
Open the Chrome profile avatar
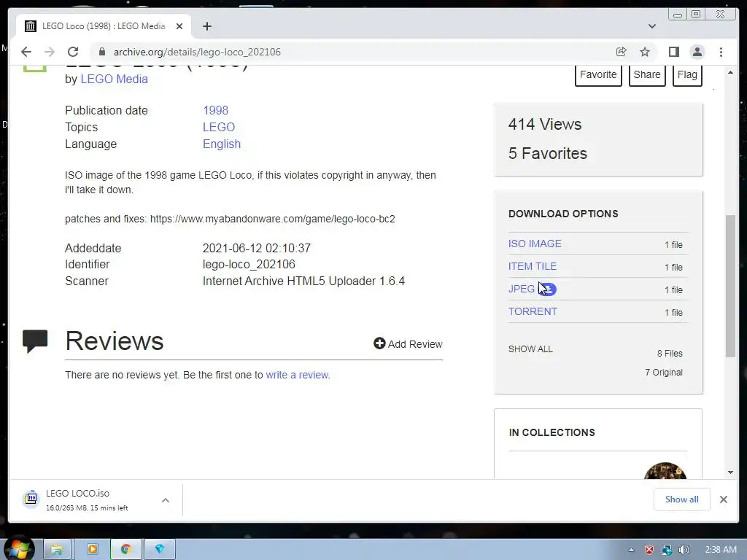pos(697,52)
